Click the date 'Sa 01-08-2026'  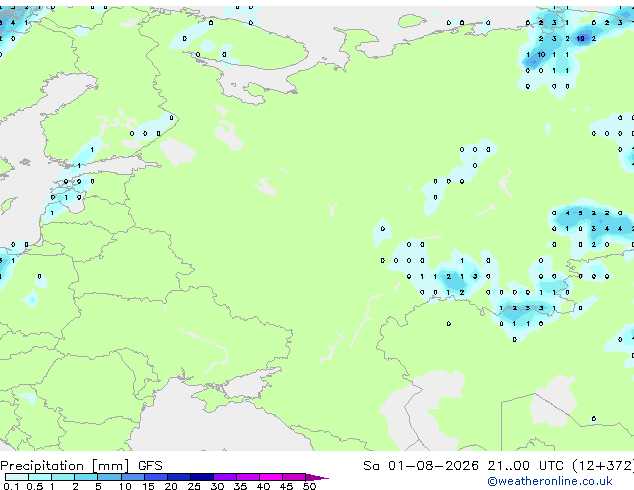421,466
